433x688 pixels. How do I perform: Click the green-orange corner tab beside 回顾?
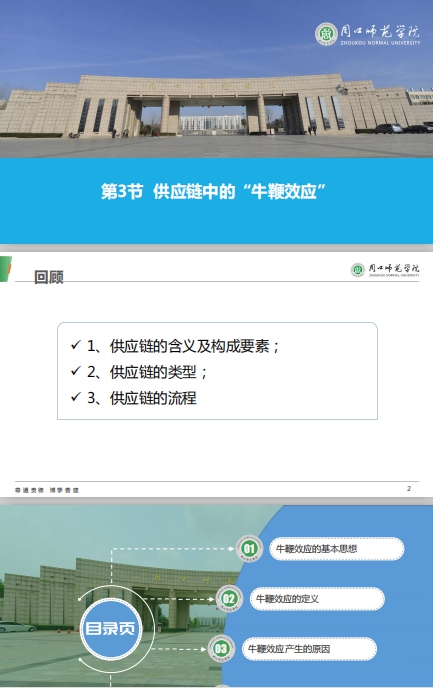tap(5, 269)
